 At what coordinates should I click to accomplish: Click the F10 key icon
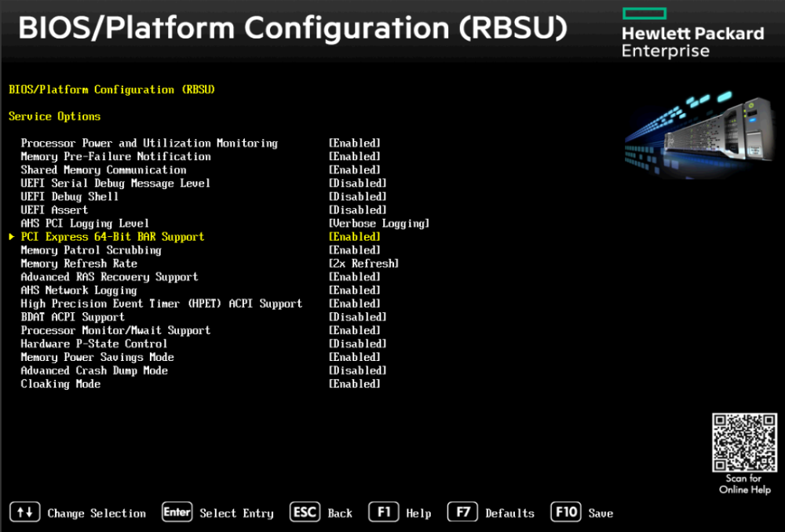[x=566, y=512]
